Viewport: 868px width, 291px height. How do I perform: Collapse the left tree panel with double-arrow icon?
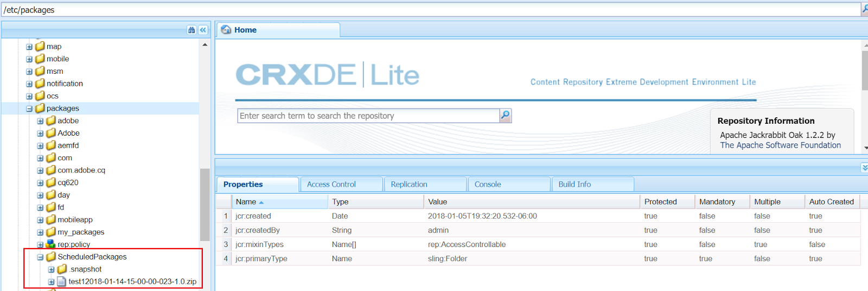[x=203, y=30]
